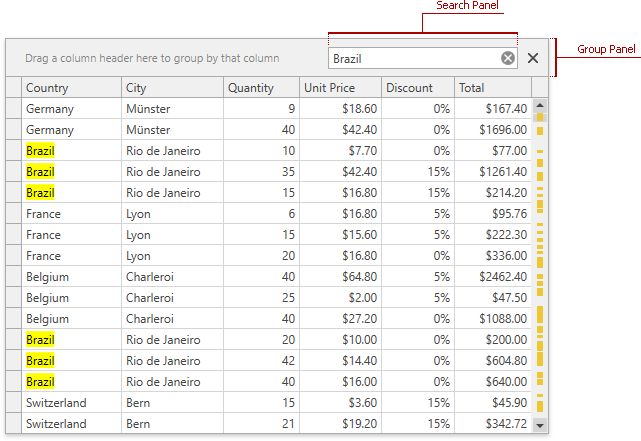Click the Total column header
This screenshot has height=441, width=641.
492,88
